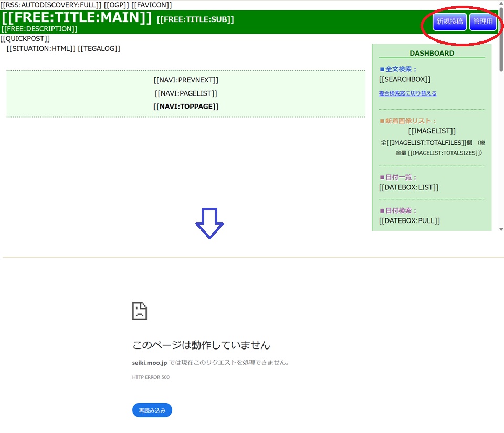Open the 管理用 admin button
504x433 pixels.
click(x=482, y=22)
